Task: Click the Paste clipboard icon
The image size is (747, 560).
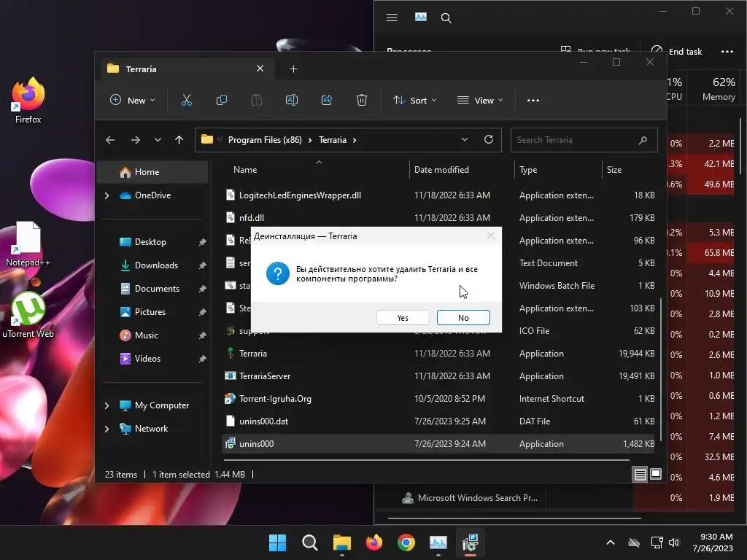Action: click(x=256, y=100)
